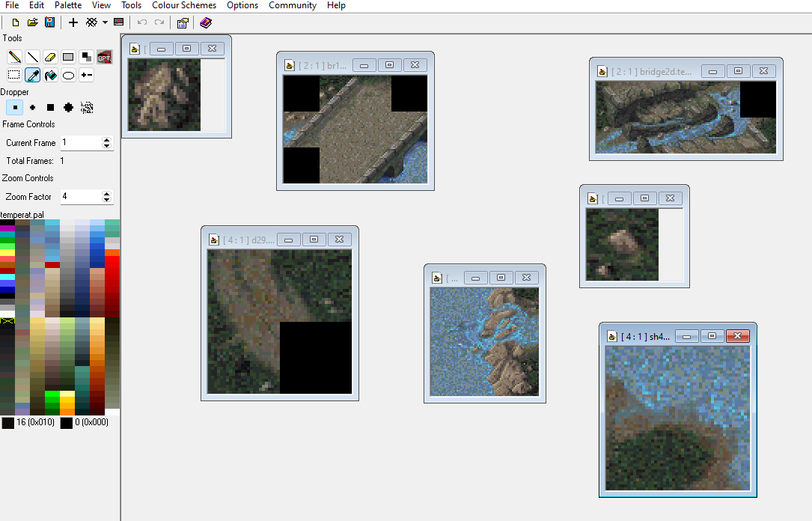
Task: Select the Flood Fill bucket tool
Action: pos(50,75)
